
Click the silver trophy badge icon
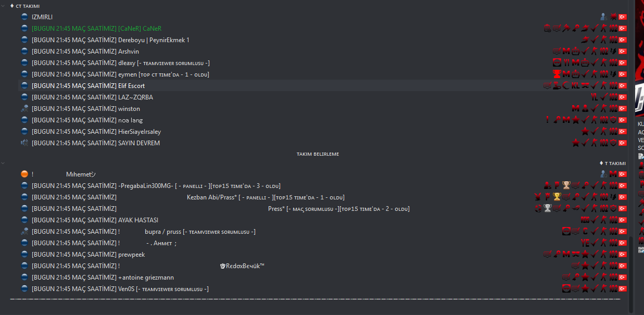pos(547,208)
